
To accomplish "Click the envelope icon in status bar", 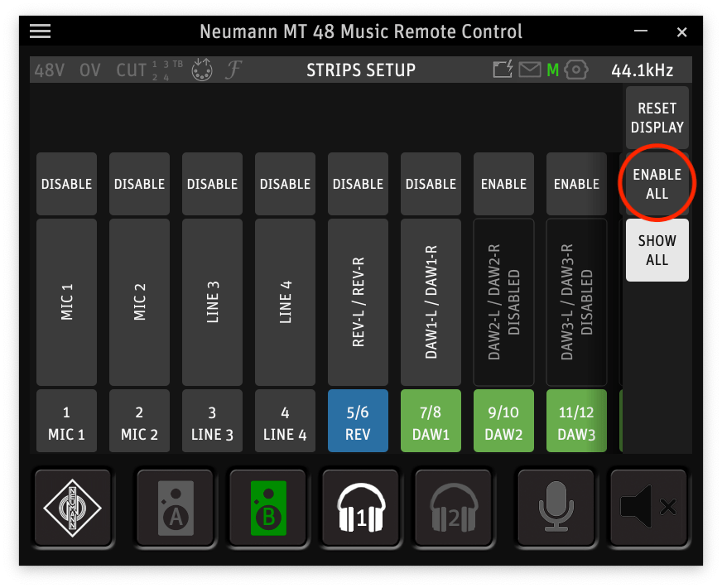I will click(529, 70).
